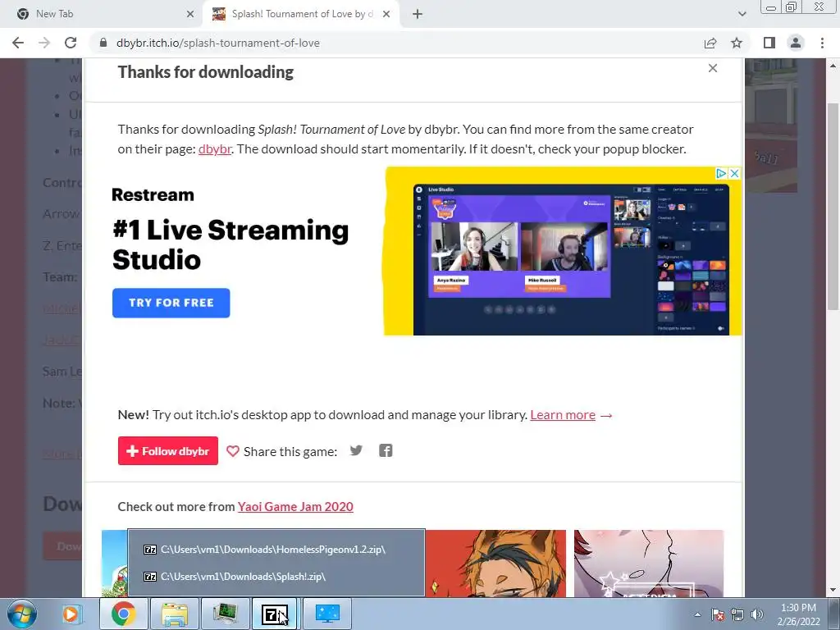Open the Yaoi Game Jam 2020 link

[x=295, y=506]
